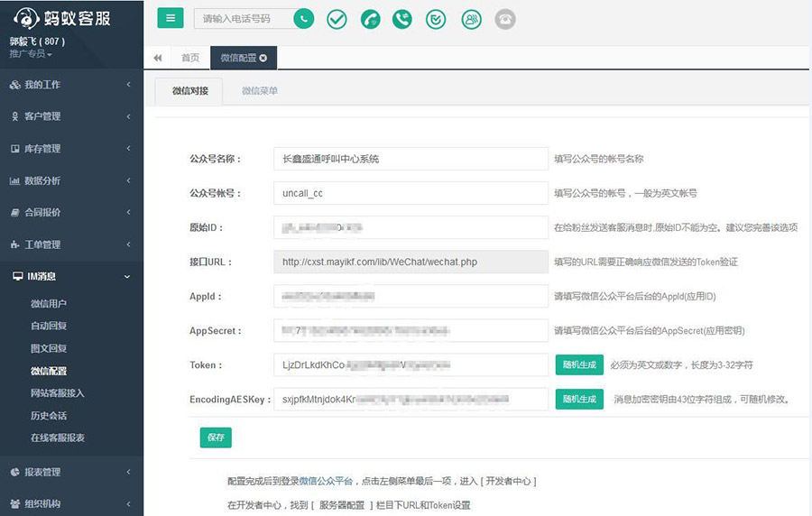The height and width of the screenshot is (516, 812).
Task: Click the answer call handset icon in toolbar
Action: [x=370, y=20]
